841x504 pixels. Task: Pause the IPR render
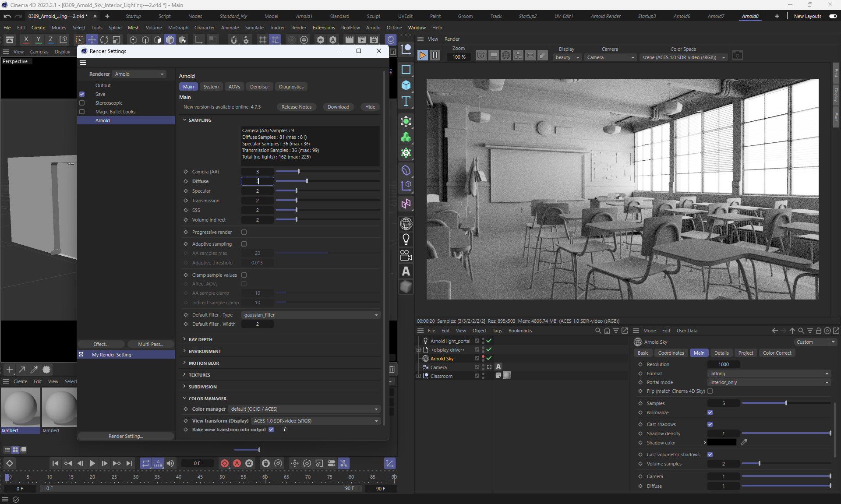(x=435, y=55)
